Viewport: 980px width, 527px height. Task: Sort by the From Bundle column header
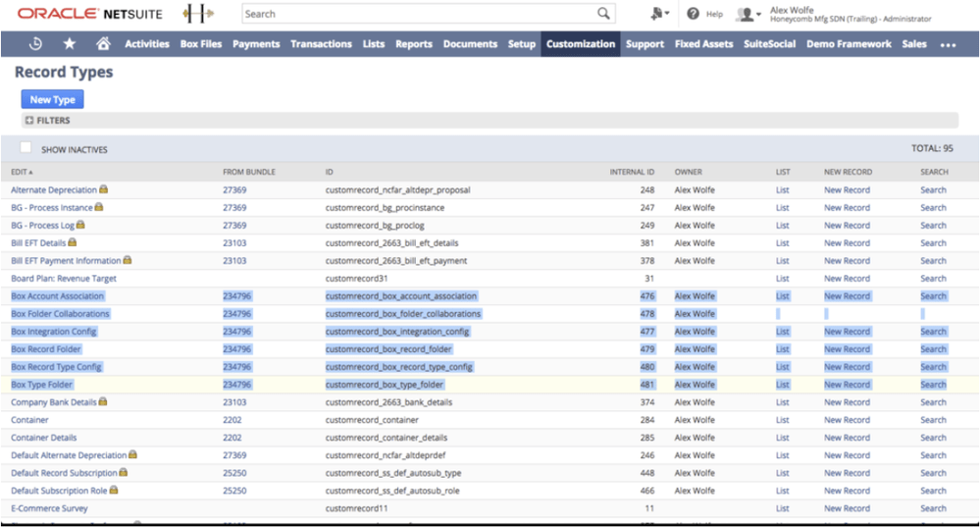click(x=249, y=172)
